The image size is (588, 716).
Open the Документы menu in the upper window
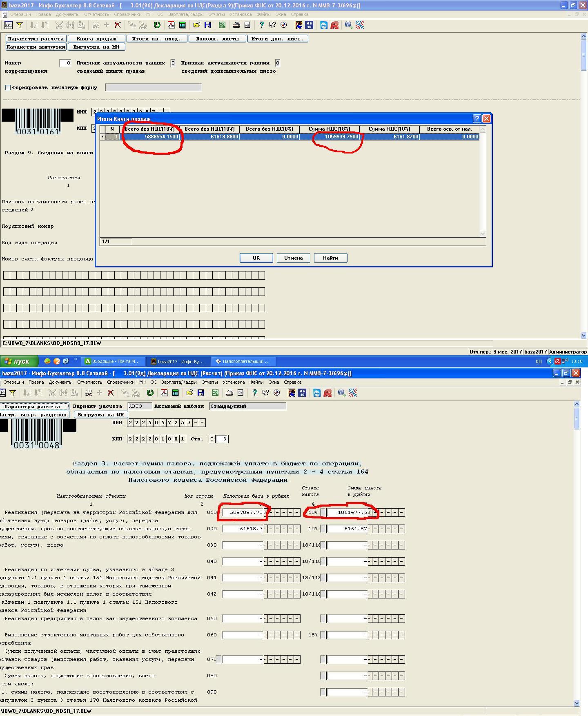(x=67, y=14)
